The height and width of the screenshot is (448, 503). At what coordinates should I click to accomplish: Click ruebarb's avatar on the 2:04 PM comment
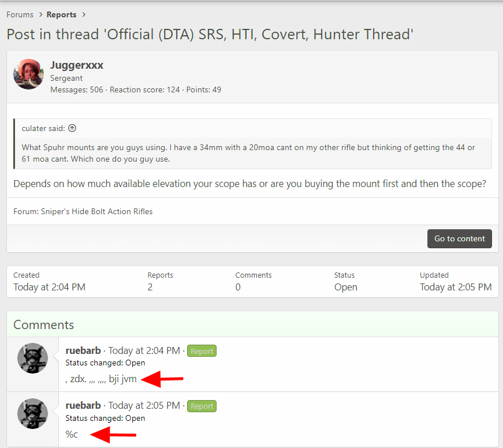click(32, 358)
